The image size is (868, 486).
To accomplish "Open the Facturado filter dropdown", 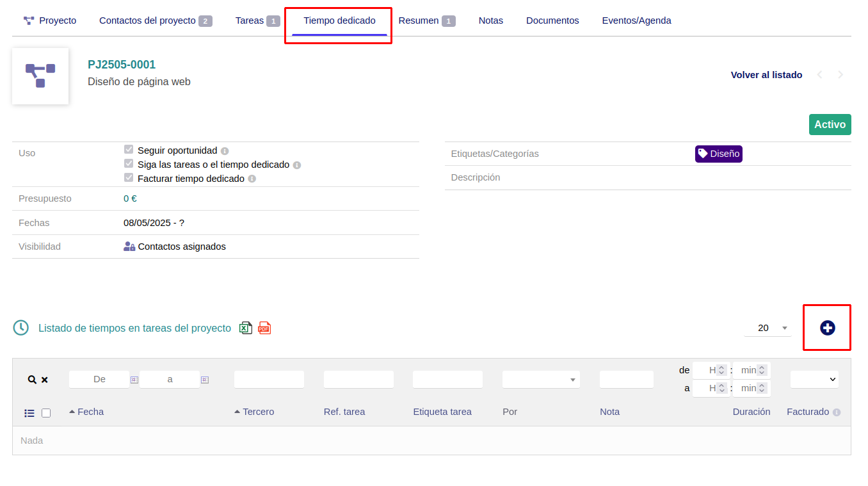I will 814,380.
